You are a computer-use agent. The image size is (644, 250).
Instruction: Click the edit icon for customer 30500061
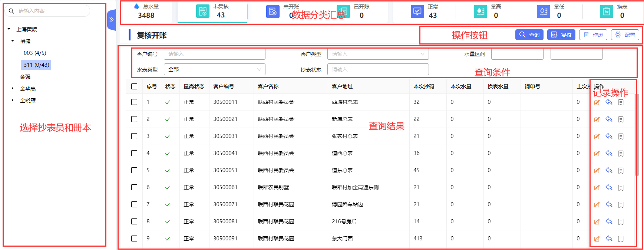pyautogui.click(x=597, y=188)
